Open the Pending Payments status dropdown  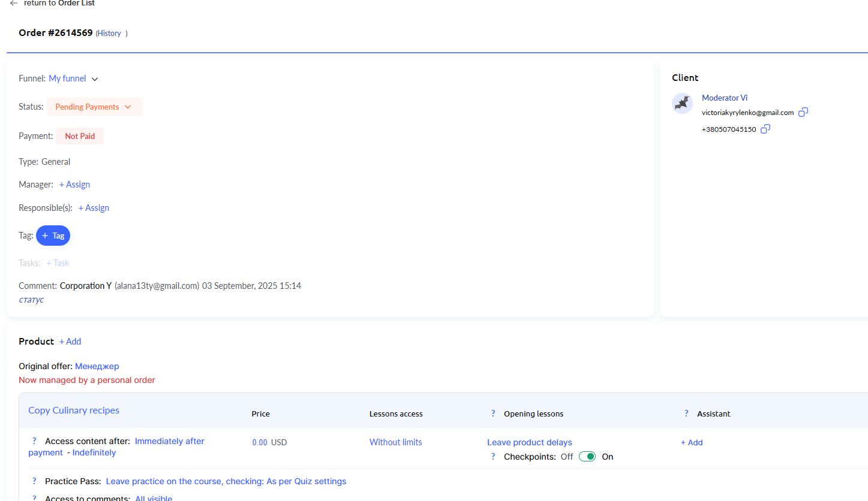click(94, 107)
